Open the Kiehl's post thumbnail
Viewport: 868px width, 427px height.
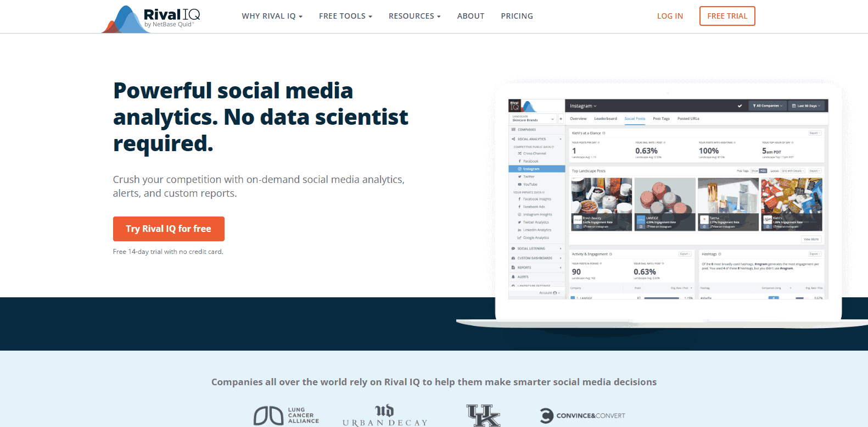tap(792, 204)
